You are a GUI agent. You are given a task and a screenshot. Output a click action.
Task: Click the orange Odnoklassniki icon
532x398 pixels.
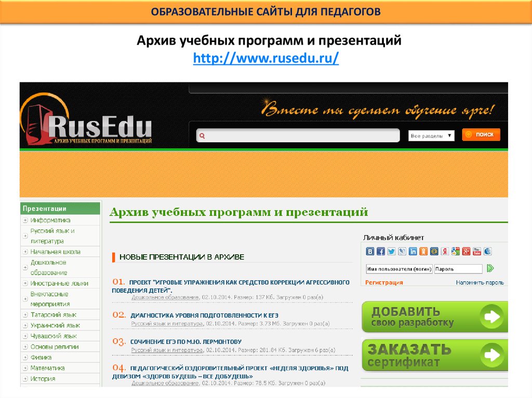point(423,251)
